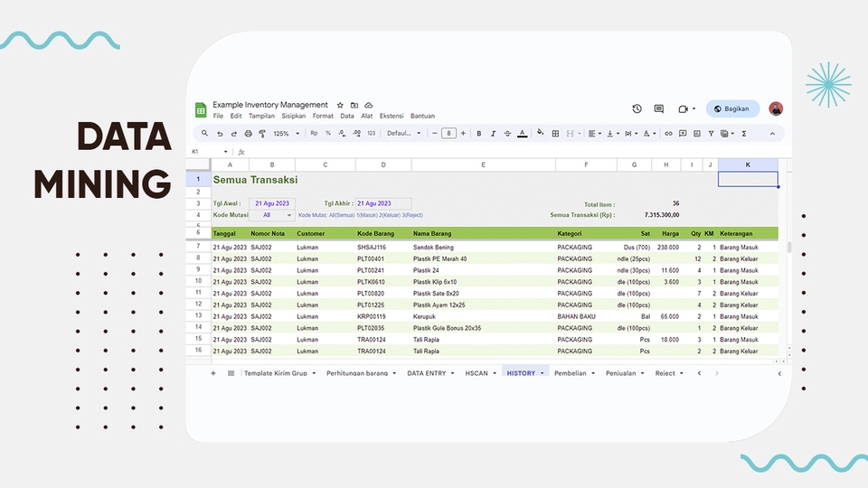
Task: Open the comments panel icon
Action: click(x=659, y=109)
